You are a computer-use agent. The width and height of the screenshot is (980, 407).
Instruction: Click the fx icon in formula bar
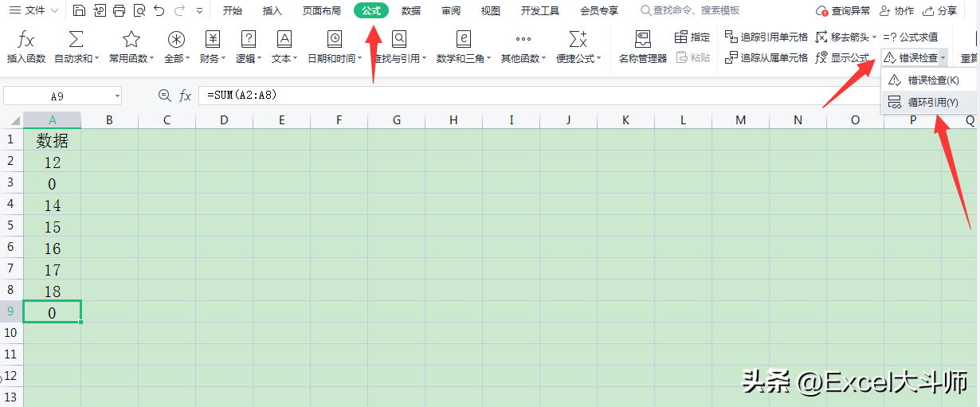pyautogui.click(x=185, y=96)
